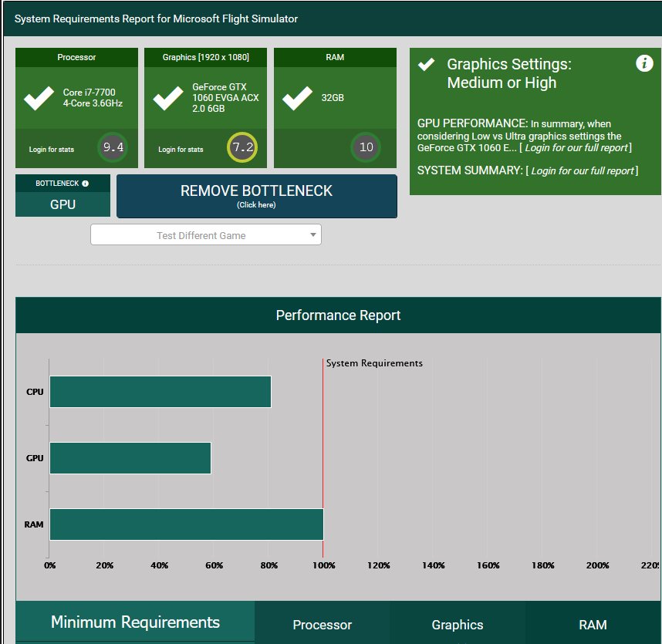The image size is (662, 644).
Task: Switch to the Processor requirements tab
Action: click(x=322, y=625)
